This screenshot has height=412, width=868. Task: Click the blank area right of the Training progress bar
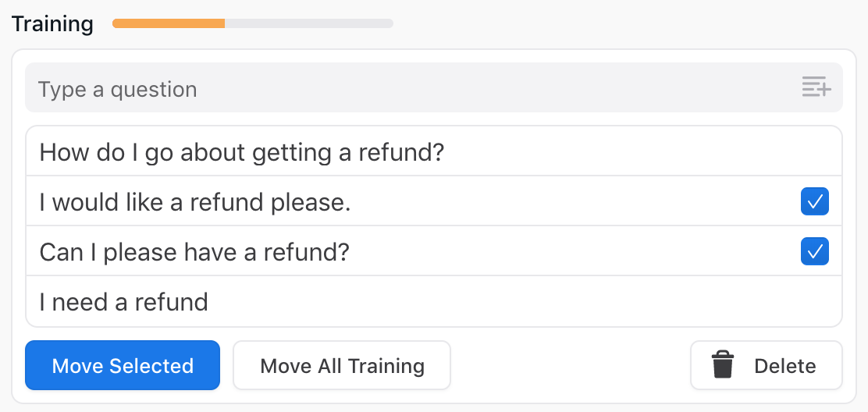[624, 23]
